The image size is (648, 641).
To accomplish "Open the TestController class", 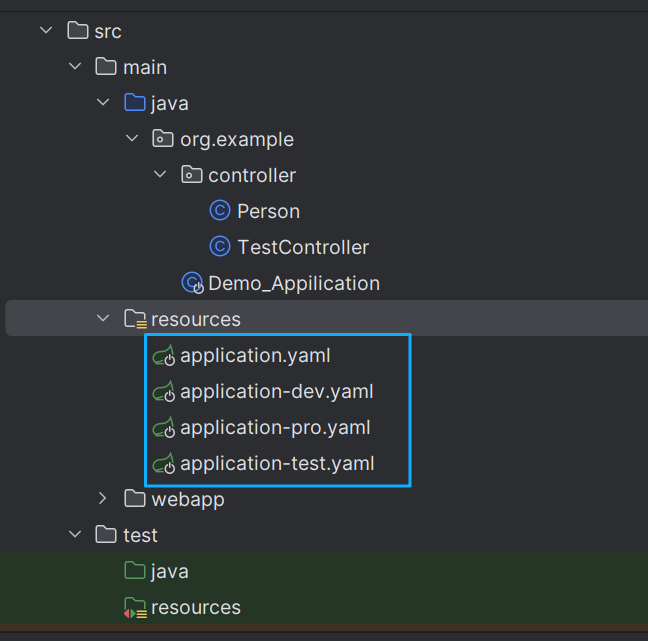I will (303, 247).
